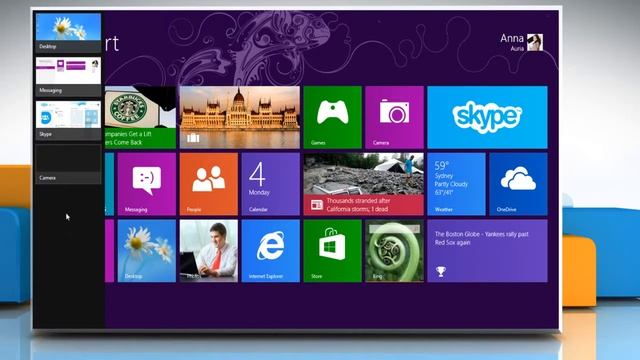Switch to Messaging app thumbnail in switcher
This screenshot has width=640, height=360.
coord(68,76)
